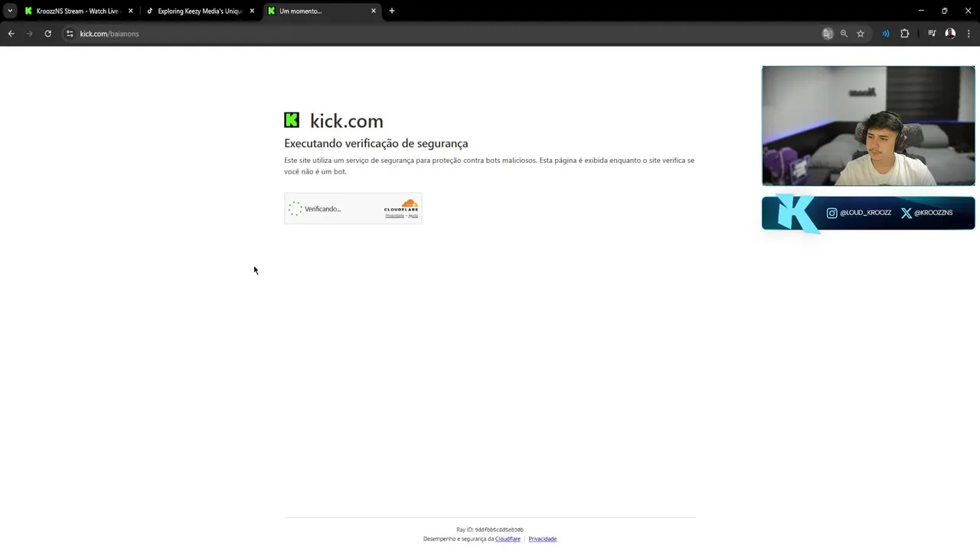Screen dimensions: 980x551
Task: Close the KroozzNS Stream tab
Action: (130, 11)
